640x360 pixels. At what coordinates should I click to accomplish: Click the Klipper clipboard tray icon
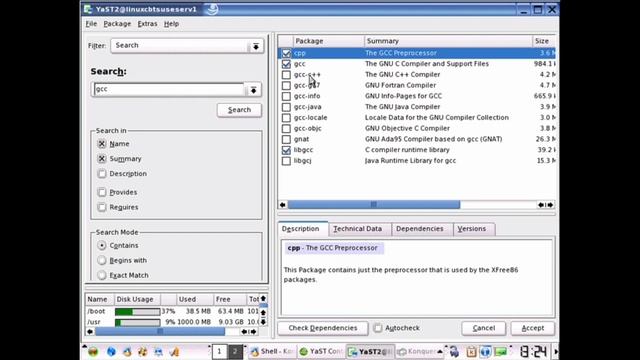coord(471,351)
